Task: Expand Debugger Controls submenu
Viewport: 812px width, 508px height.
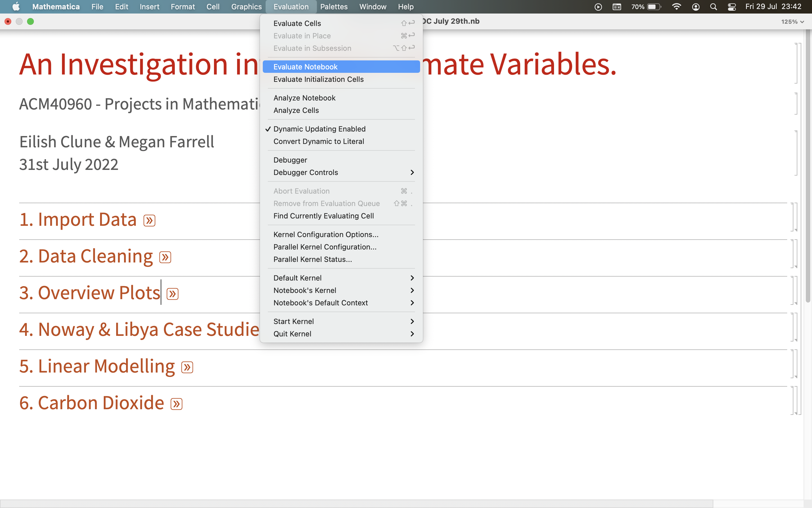Action: pos(341,172)
